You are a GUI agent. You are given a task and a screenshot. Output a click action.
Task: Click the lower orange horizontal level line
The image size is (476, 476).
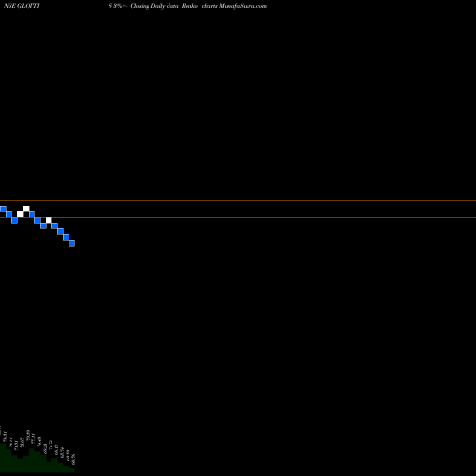click(x=238, y=217)
